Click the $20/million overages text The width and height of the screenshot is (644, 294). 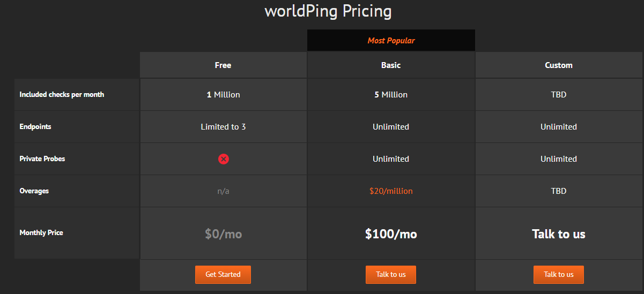tap(391, 191)
